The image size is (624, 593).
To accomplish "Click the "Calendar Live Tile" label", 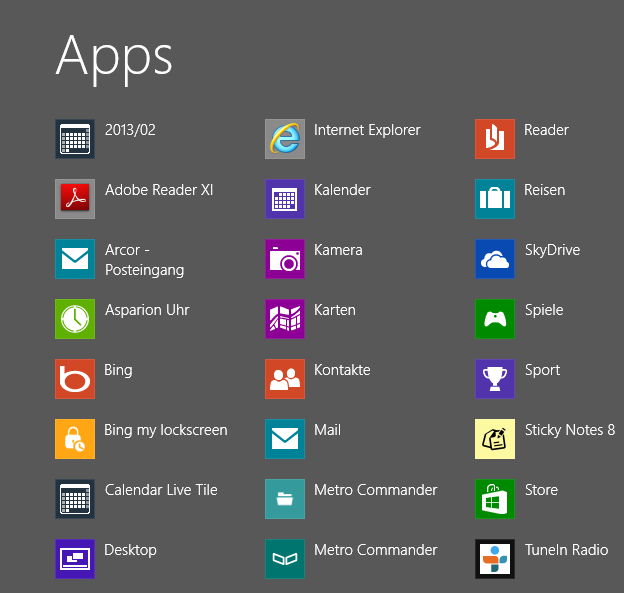I will [161, 490].
